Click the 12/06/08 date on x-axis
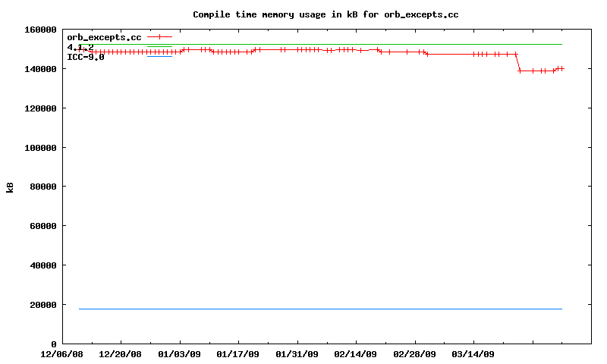 [62, 354]
